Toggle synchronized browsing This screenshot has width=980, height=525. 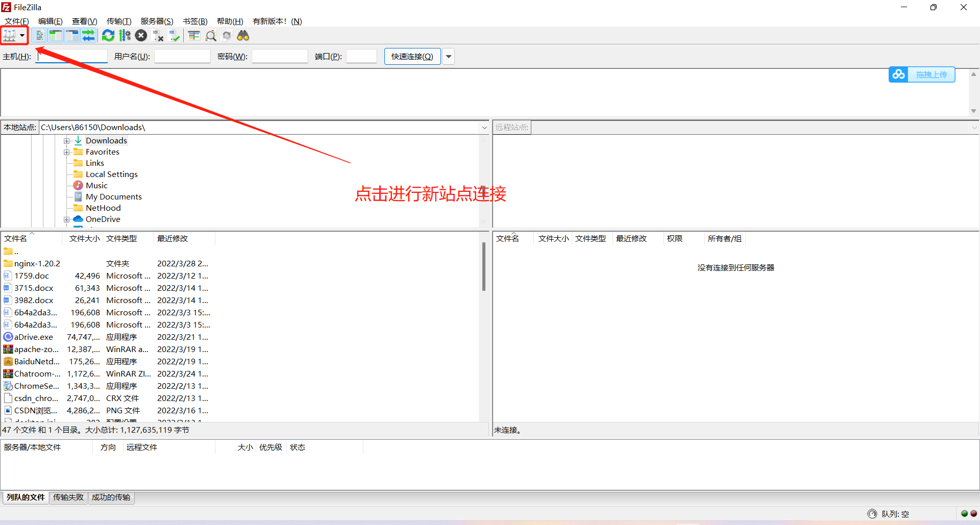click(227, 36)
